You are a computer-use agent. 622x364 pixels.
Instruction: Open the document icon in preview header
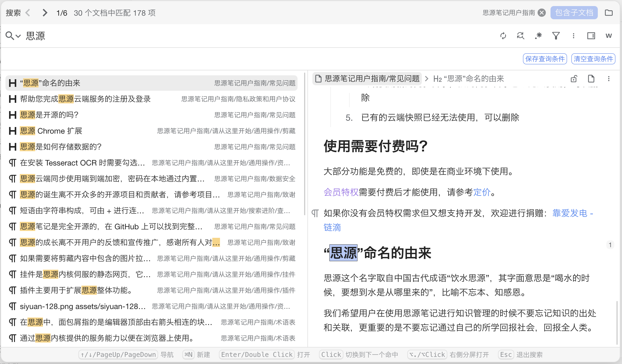tap(591, 79)
